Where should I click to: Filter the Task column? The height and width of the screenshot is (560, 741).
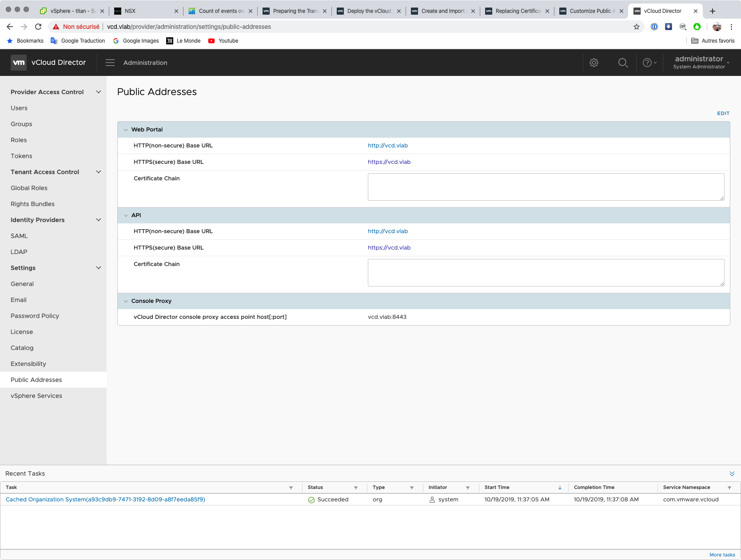click(x=291, y=488)
